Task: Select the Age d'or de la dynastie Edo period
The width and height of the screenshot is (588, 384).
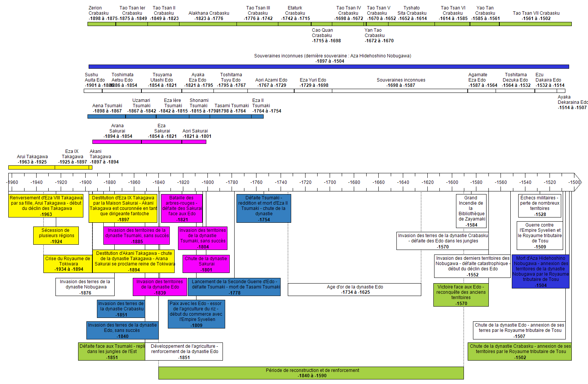Action: coord(355,290)
